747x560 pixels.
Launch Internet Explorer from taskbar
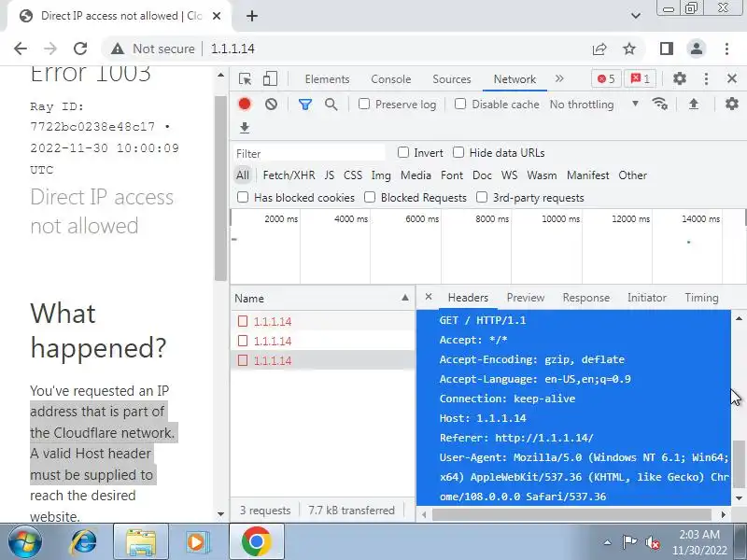point(83,542)
